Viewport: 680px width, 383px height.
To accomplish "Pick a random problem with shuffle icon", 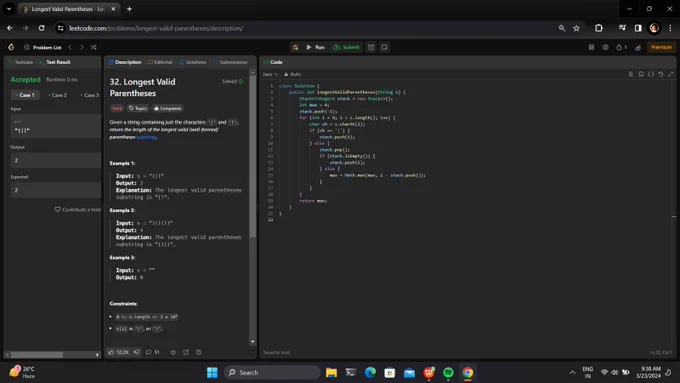I will click(93, 47).
